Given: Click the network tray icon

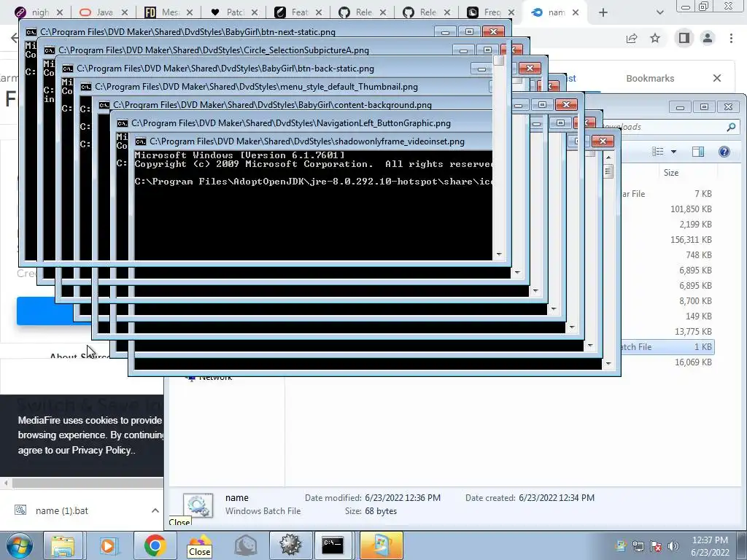Looking at the screenshot, I should tap(638, 545).
